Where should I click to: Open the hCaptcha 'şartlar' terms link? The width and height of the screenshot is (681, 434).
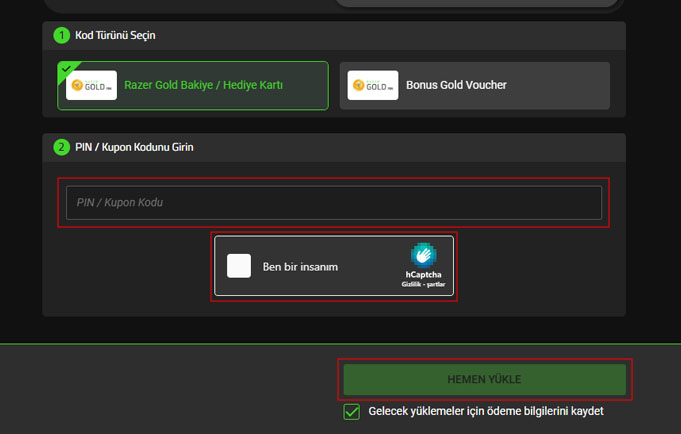(436, 284)
